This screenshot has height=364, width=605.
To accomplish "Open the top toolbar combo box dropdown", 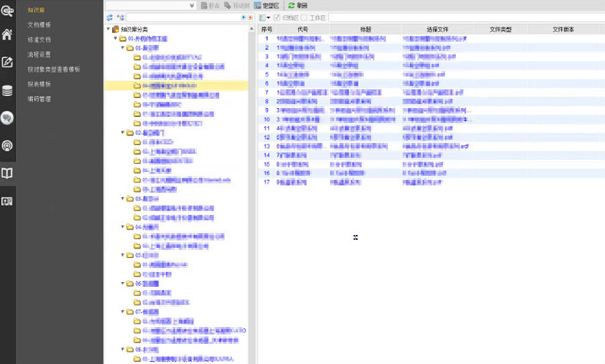I will pos(192,5).
